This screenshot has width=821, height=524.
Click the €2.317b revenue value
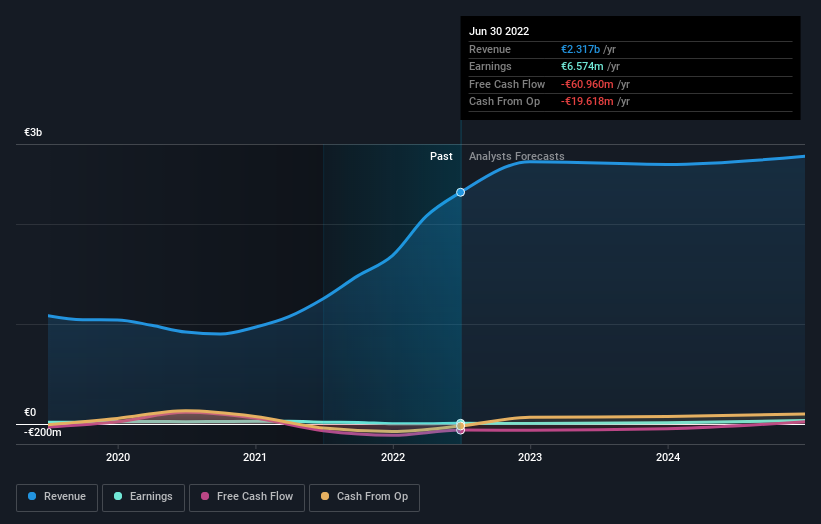pyautogui.click(x=581, y=49)
